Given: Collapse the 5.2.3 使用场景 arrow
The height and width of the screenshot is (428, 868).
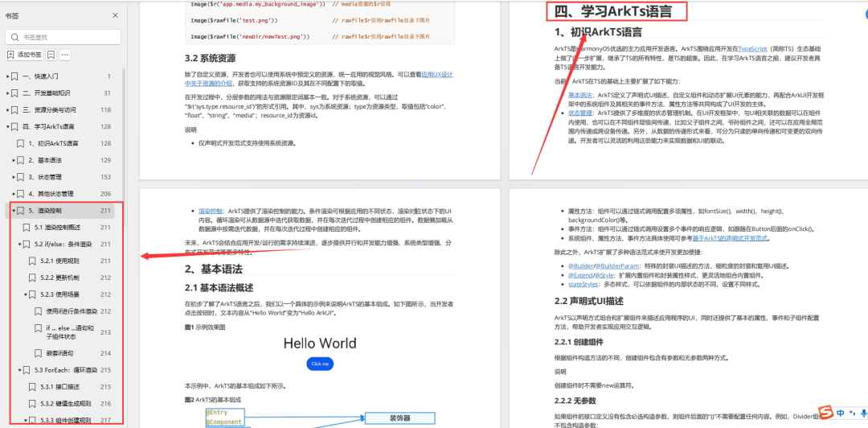Looking at the screenshot, I should [26, 294].
